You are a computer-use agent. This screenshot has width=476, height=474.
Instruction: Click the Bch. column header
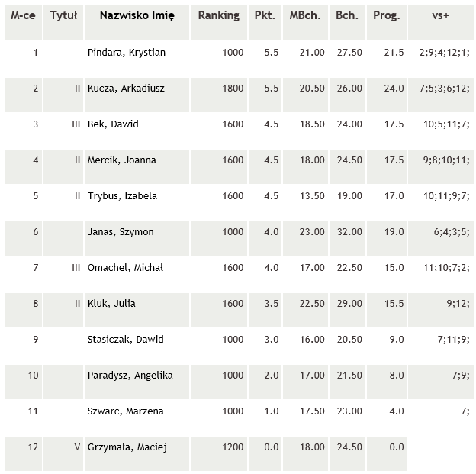[347, 15]
